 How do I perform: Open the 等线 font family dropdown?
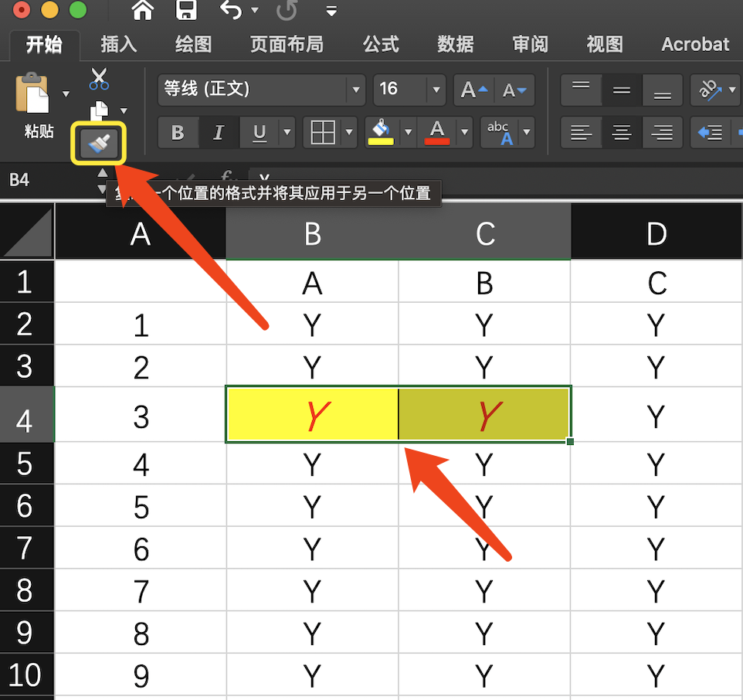click(355, 90)
